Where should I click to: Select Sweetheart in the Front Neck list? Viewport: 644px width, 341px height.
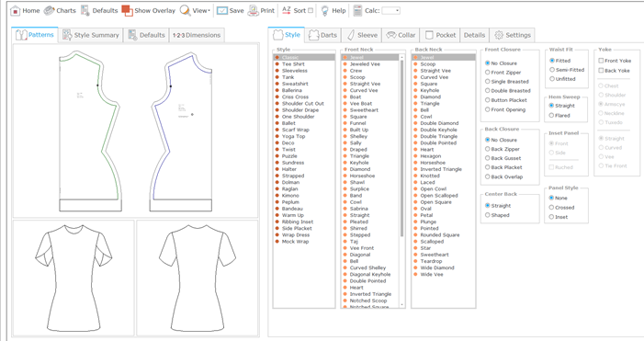(x=364, y=110)
